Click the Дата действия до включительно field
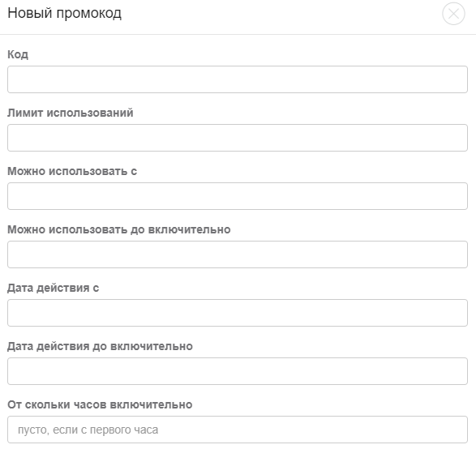Screen dimensions: 476x449 tap(238, 371)
